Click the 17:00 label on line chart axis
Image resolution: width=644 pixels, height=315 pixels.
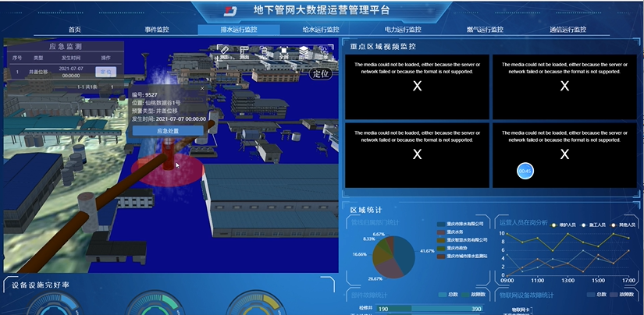click(x=628, y=281)
